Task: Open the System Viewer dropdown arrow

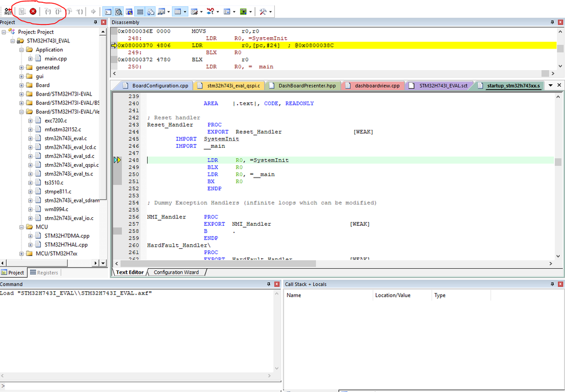Action: (251, 11)
